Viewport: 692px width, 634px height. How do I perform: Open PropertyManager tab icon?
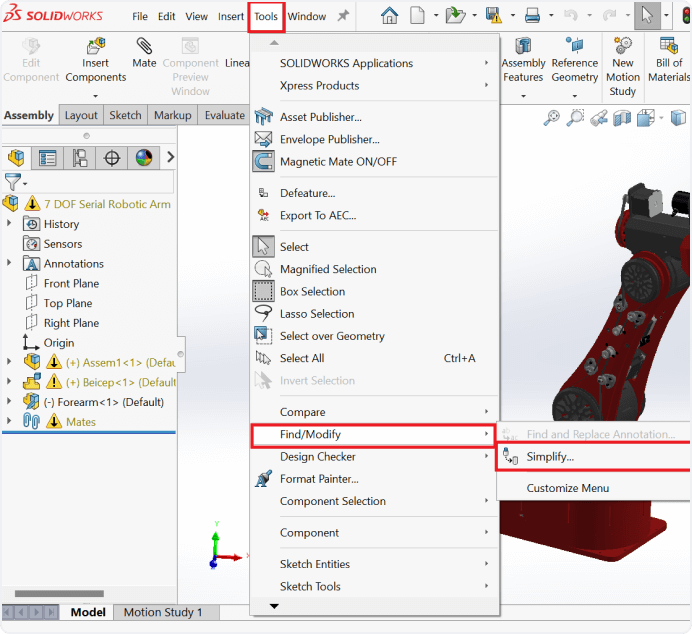pyautogui.click(x=47, y=158)
